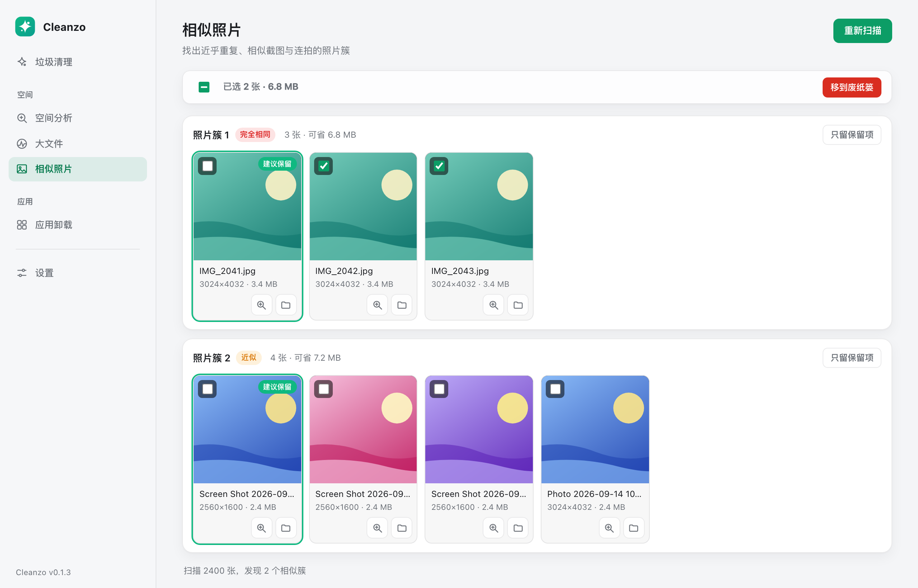The height and width of the screenshot is (588, 918).
Task: Open 大文件 section
Action: [77, 143]
